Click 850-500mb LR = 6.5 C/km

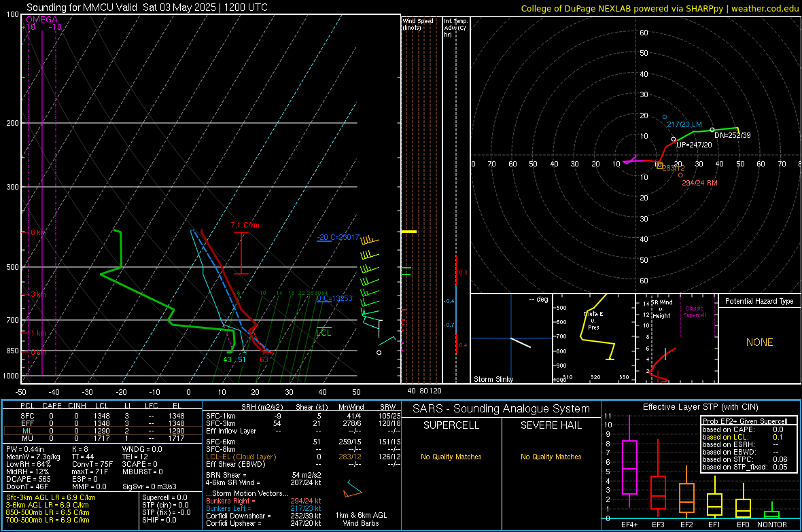[x=48, y=512]
